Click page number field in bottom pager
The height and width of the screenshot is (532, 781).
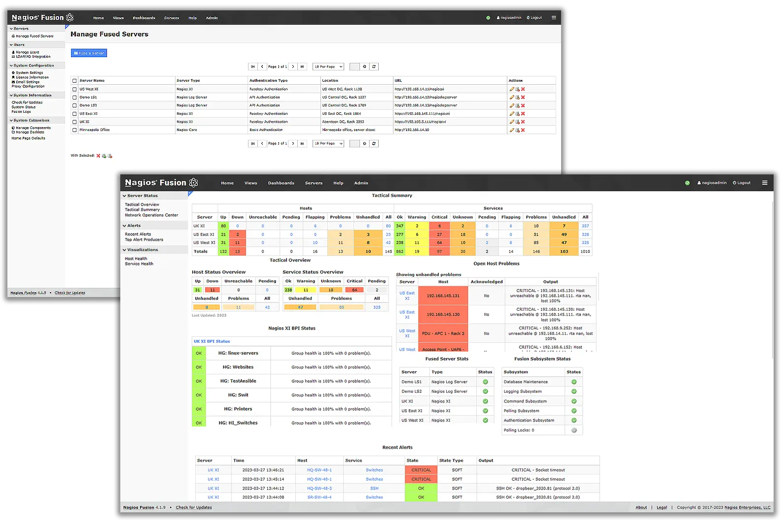click(355, 143)
